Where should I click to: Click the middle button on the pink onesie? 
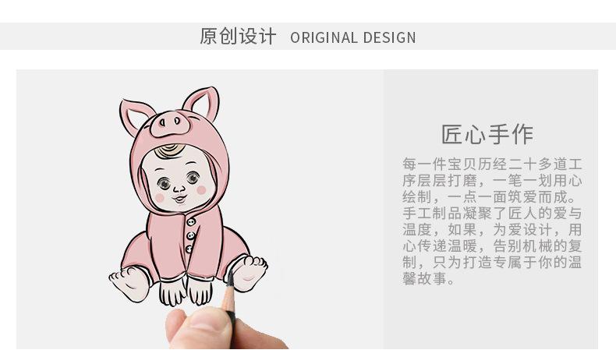coord(190,235)
